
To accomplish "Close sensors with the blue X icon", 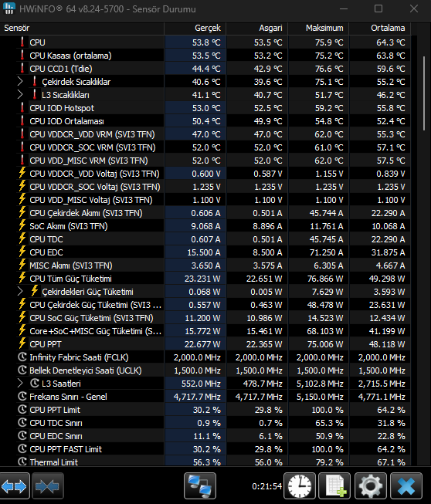I will click(x=406, y=486).
